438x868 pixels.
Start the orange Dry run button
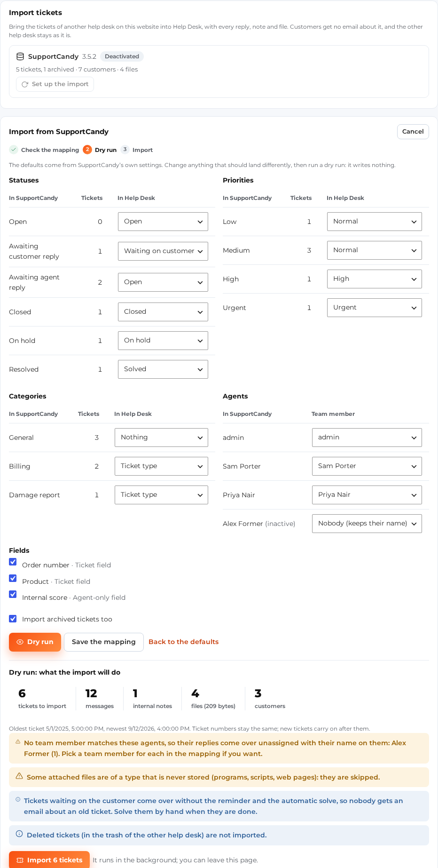pos(35,642)
